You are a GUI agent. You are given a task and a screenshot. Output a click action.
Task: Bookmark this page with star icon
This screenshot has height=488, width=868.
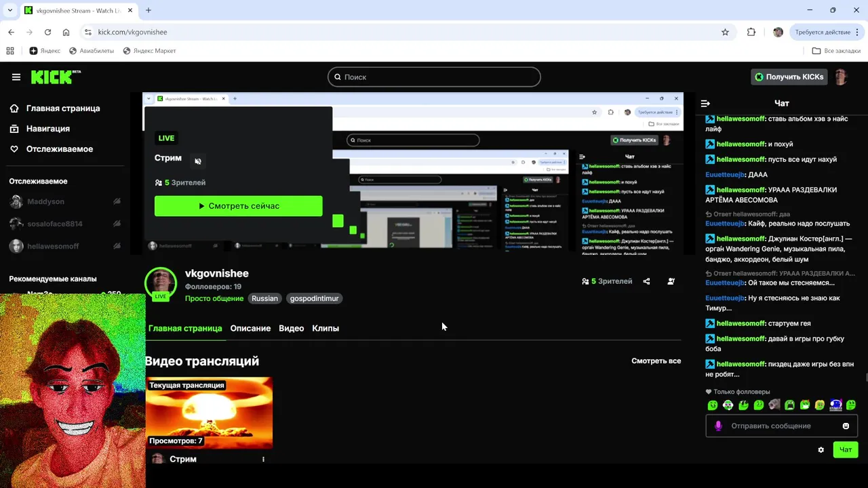tap(725, 32)
